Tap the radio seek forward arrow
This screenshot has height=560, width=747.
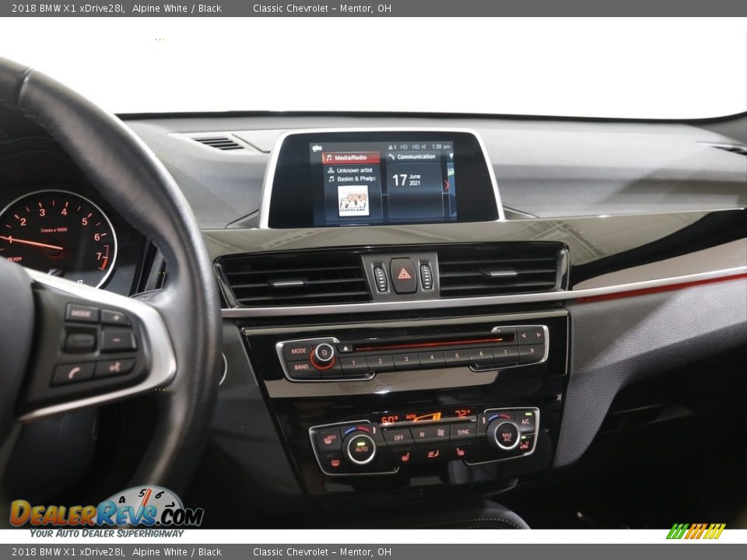tap(538, 334)
